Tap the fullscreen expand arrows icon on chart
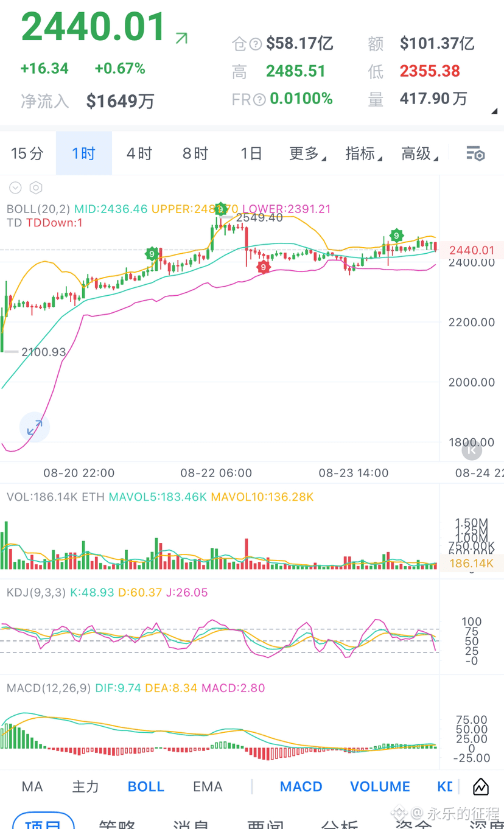Image resolution: width=504 pixels, height=829 pixels. (35, 427)
